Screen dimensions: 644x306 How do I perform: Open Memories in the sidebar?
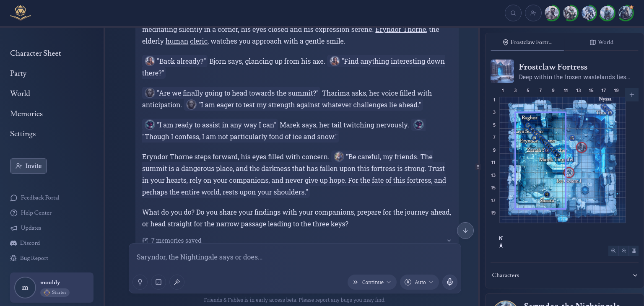26,114
